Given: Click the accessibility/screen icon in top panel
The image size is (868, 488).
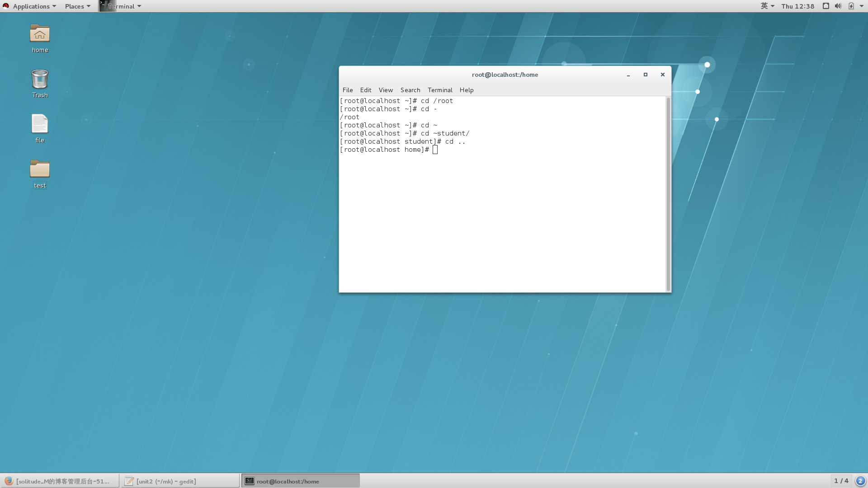Looking at the screenshot, I should coord(826,6).
